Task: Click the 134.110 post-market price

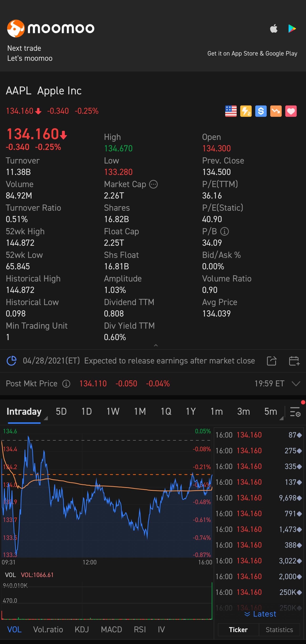Action: (x=93, y=383)
